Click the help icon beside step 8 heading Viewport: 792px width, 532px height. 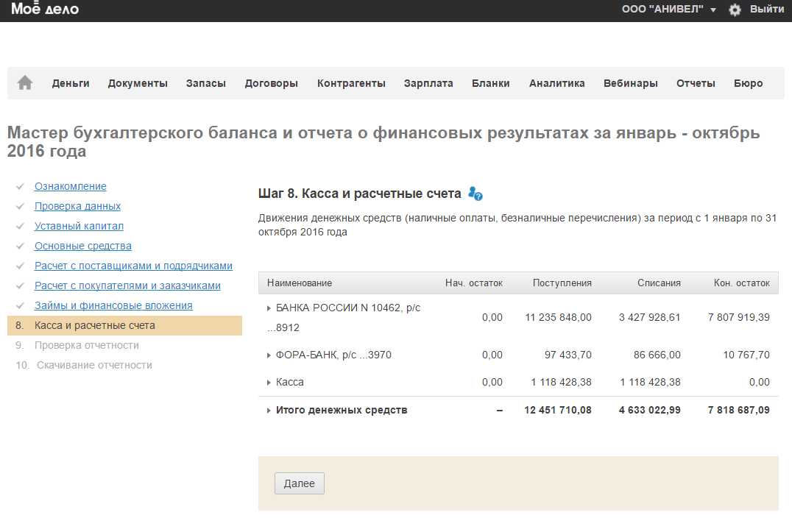click(x=475, y=194)
